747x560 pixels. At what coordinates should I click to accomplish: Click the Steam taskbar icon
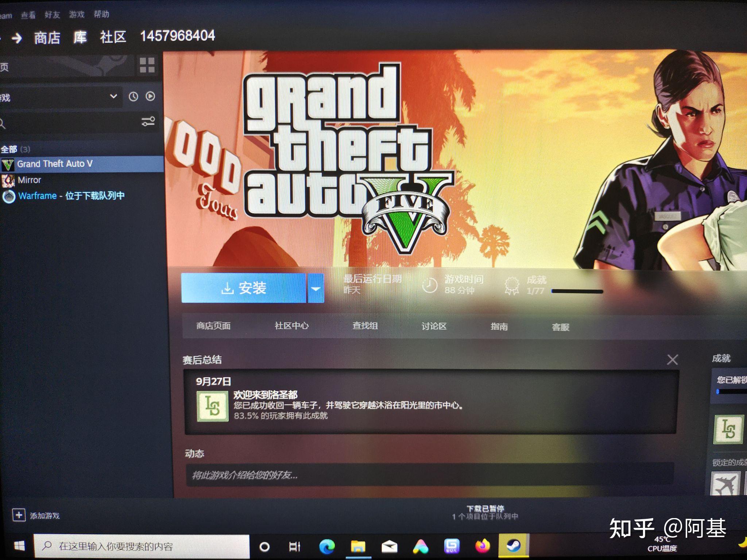514,545
